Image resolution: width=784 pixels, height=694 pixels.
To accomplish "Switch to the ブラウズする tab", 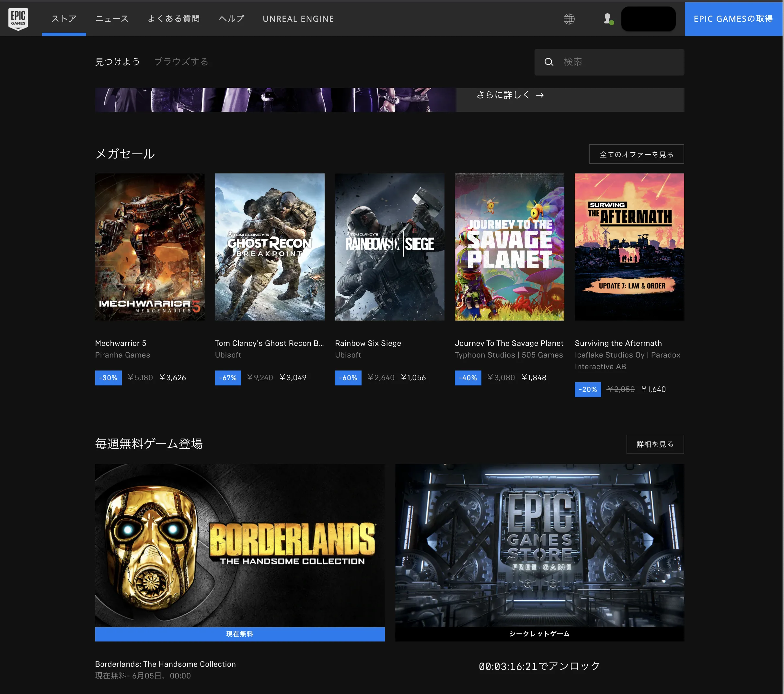I will (181, 62).
